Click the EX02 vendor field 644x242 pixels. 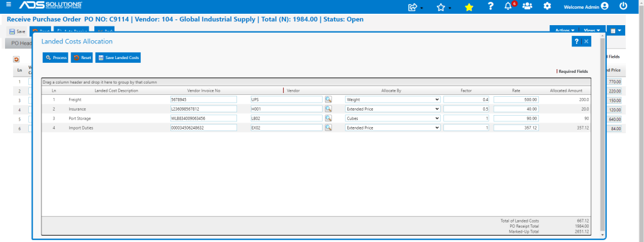tap(287, 128)
